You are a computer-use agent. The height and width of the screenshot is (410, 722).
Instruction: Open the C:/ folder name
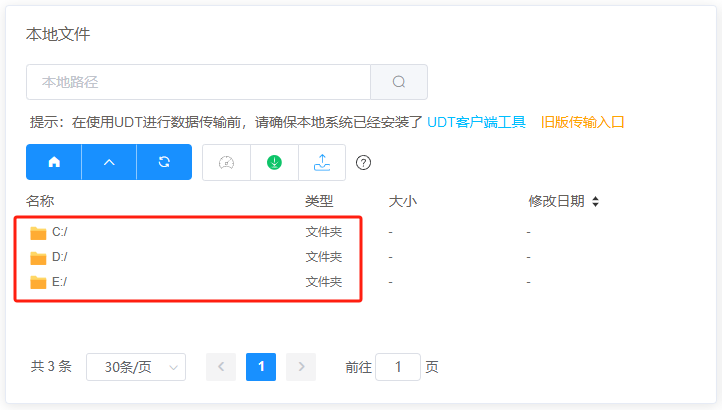pyautogui.click(x=60, y=232)
